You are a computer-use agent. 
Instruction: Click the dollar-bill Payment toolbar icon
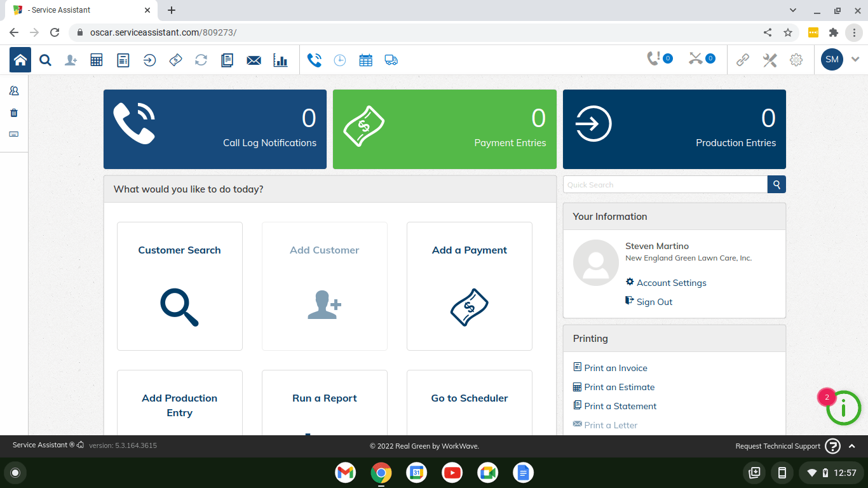click(175, 60)
